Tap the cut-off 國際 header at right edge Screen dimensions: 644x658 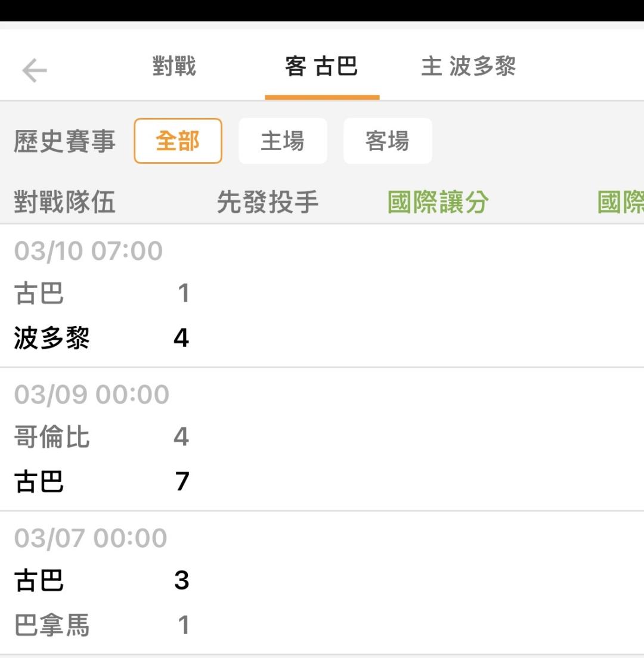click(x=621, y=203)
